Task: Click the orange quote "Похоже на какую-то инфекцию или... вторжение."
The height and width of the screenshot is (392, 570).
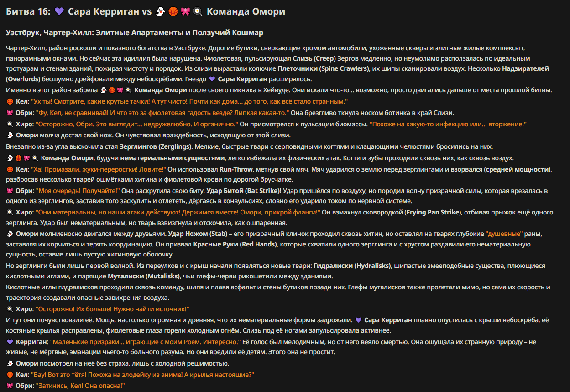Action: (448, 124)
